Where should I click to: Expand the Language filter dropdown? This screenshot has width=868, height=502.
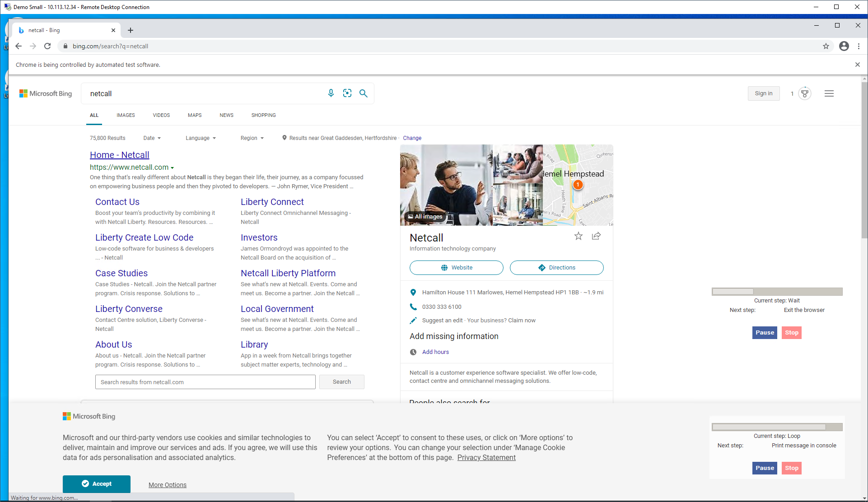201,138
